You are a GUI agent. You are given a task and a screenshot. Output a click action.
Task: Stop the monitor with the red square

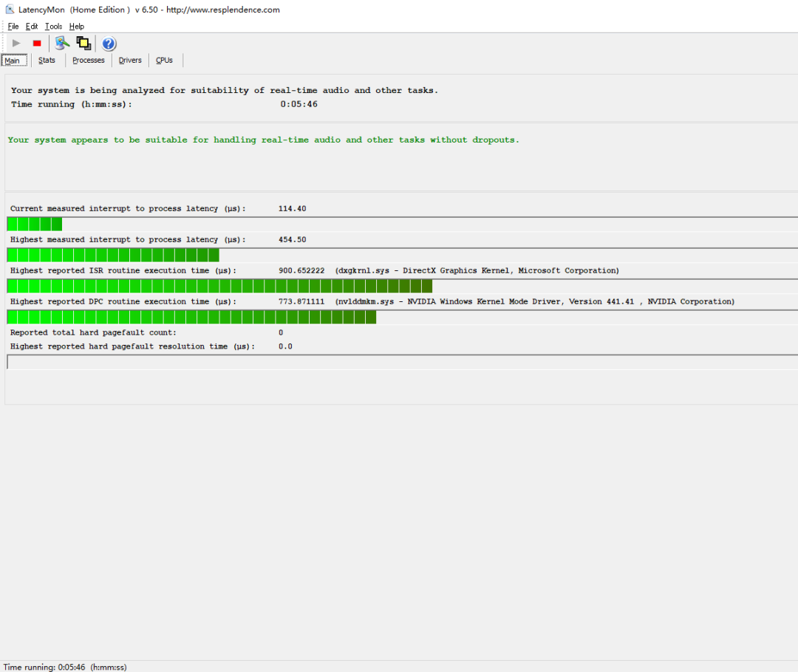pyautogui.click(x=37, y=44)
